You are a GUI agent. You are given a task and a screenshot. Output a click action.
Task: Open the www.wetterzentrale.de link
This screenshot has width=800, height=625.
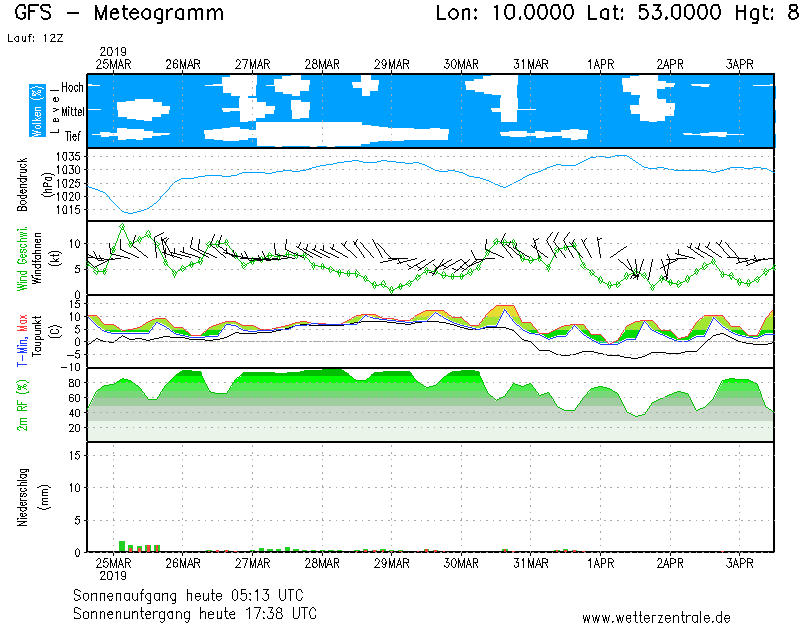tap(656, 617)
